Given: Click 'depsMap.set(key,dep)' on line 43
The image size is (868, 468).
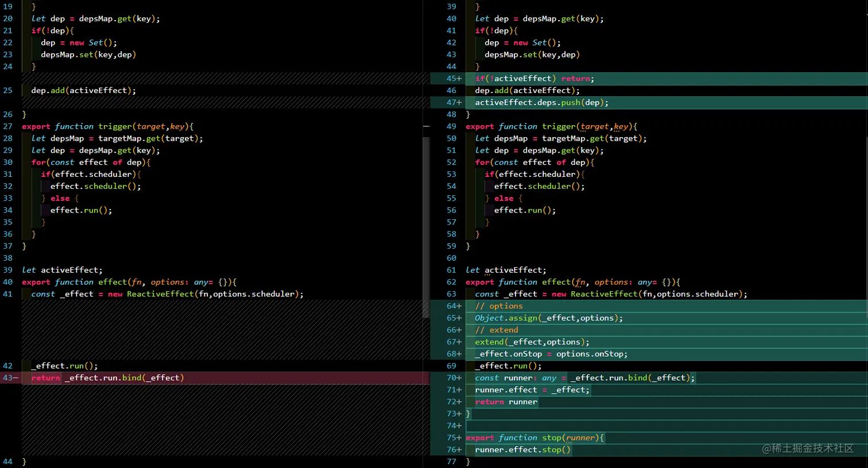Looking at the screenshot, I should (532, 55).
